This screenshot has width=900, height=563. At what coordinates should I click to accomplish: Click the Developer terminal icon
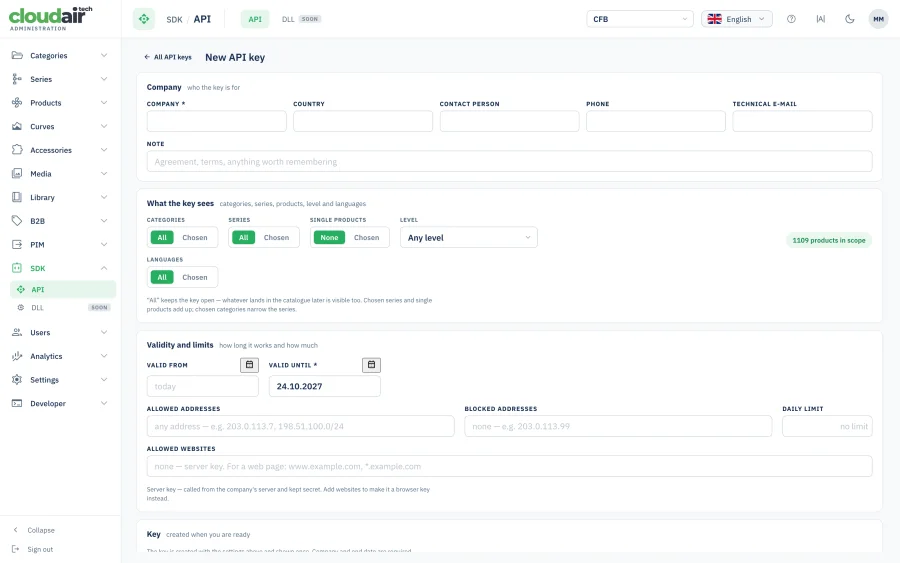tap(17, 403)
